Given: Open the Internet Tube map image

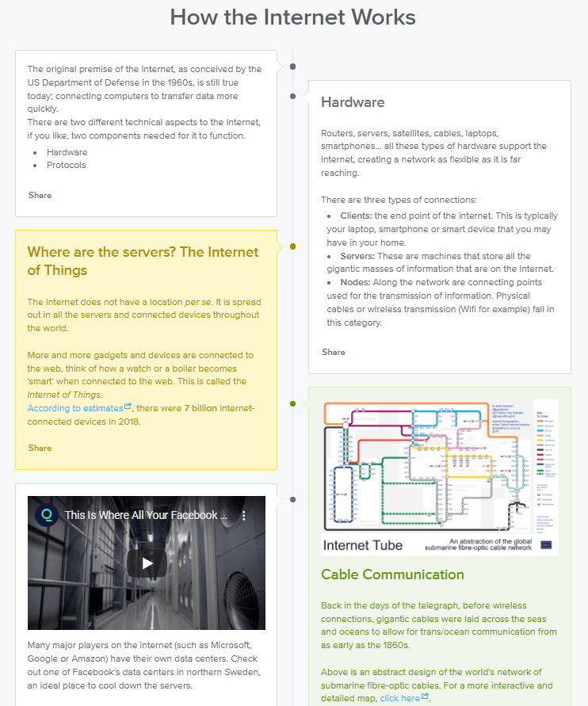Looking at the screenshot, I should tap(440, 477).
